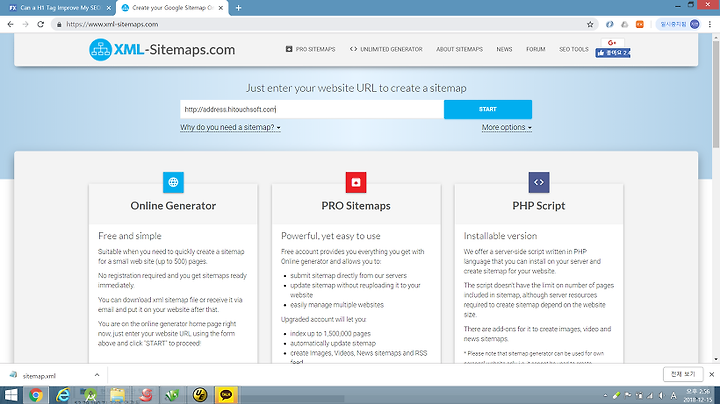Click the show all downloads button
Viewport: 720px width, 404px height.
[683, 374]
